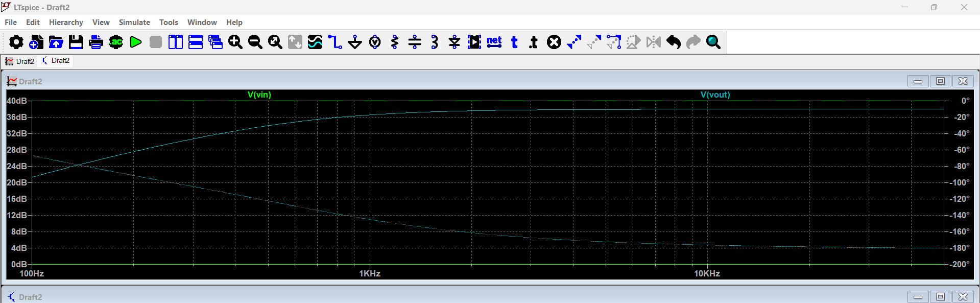Place a voltage source
The height and width of the screenshot is (303, 980).
point(375,42)
